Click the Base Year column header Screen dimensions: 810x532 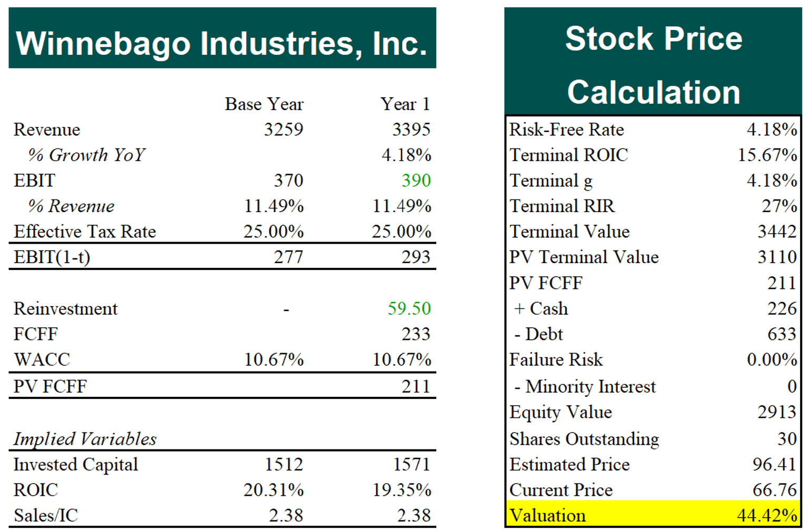[x=264, y=104]
